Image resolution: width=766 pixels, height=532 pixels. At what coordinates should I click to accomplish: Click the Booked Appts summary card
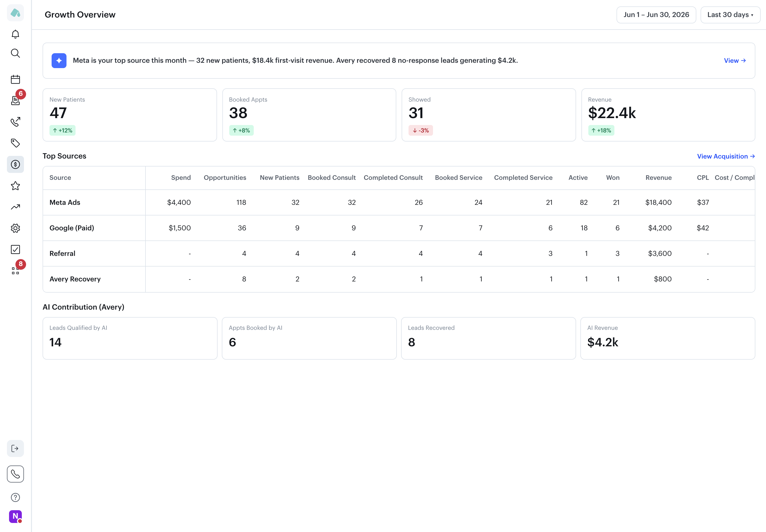coord(309,115)
